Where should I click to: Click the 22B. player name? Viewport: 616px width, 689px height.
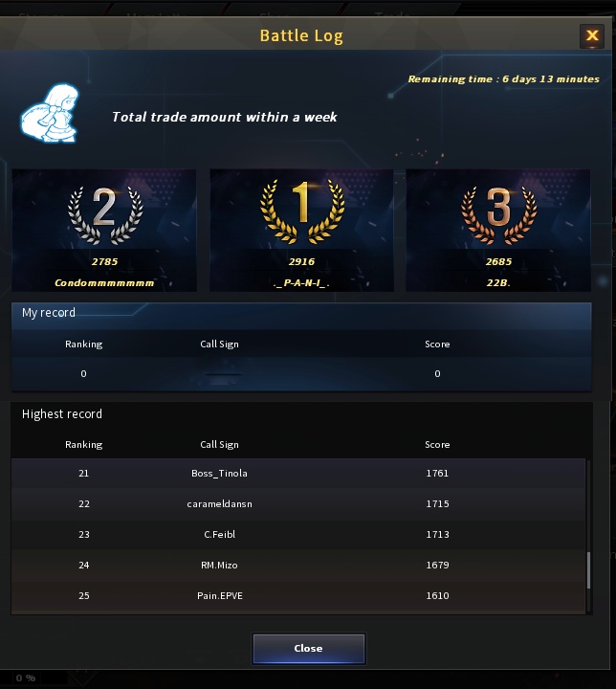(x=498, y=283)
